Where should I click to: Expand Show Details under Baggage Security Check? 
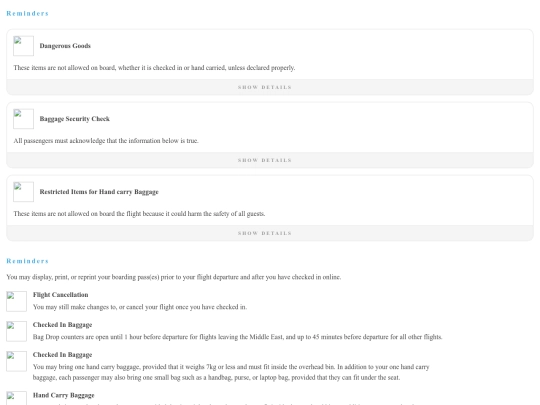click(264, 160)
